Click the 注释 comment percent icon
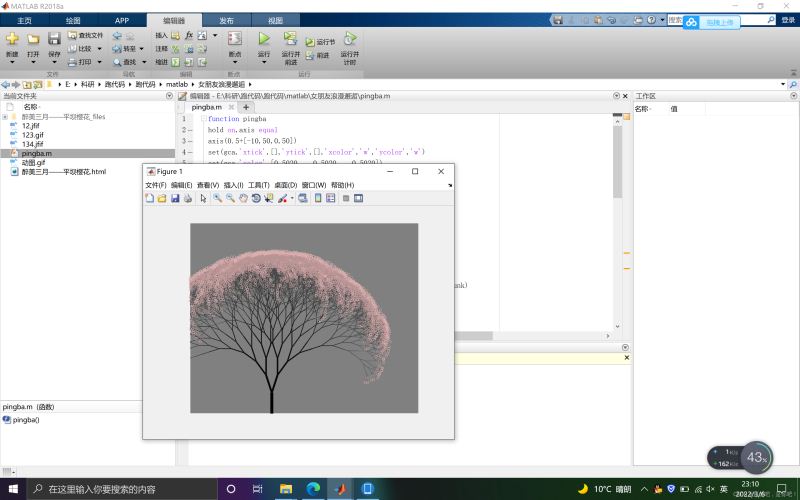This screenshot has height=500, width=800. click(x=176, y=48)
